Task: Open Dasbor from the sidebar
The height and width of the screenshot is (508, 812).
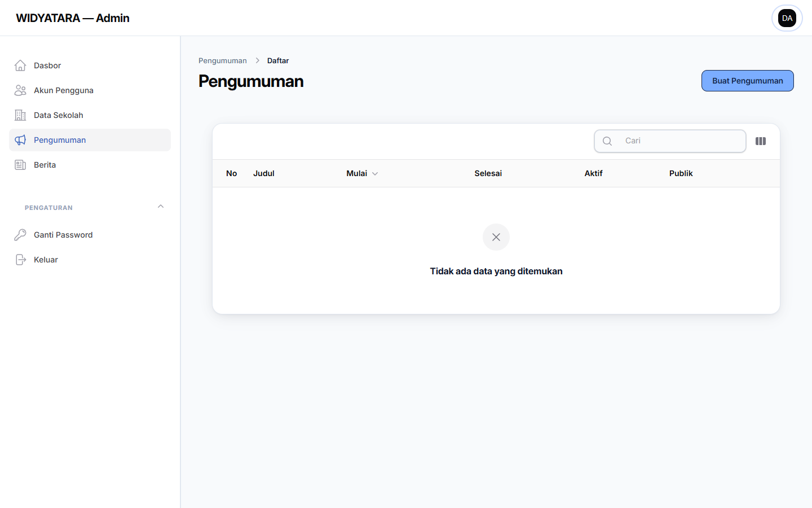Action: point(90,65)
